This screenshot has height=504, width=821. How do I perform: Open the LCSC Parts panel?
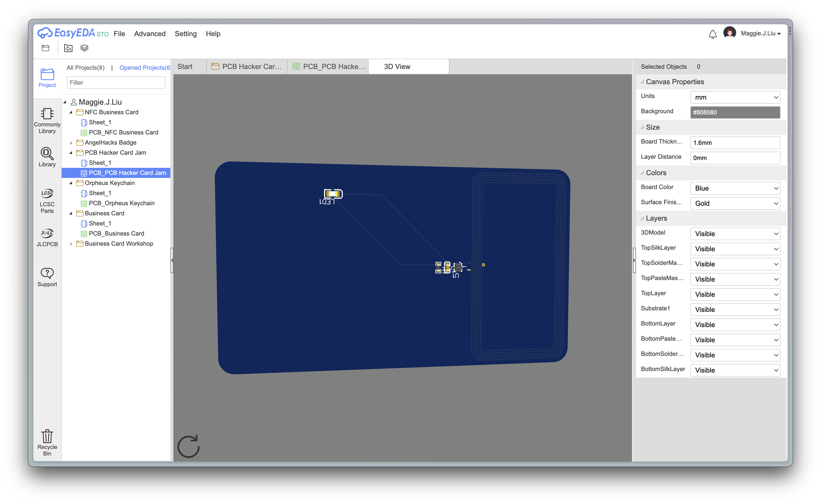(x=47, y=201)
